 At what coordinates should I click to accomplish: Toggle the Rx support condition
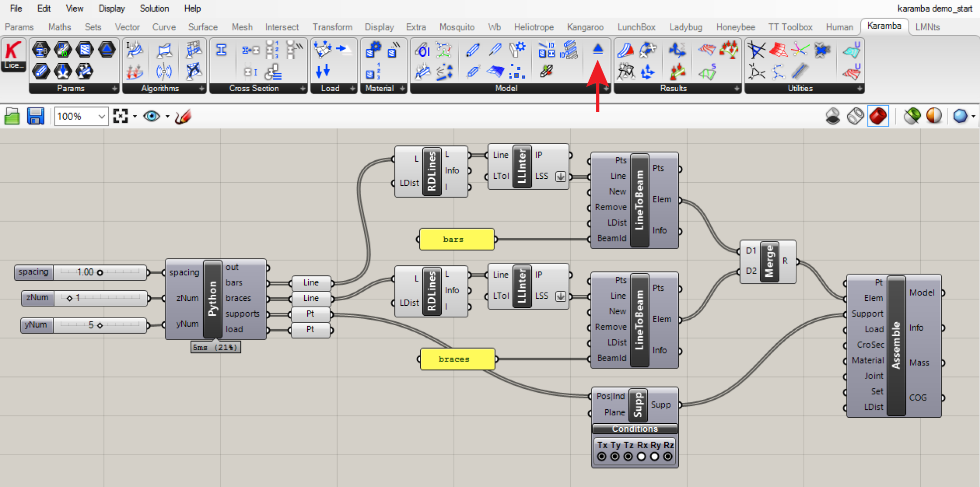coord(641,456)
